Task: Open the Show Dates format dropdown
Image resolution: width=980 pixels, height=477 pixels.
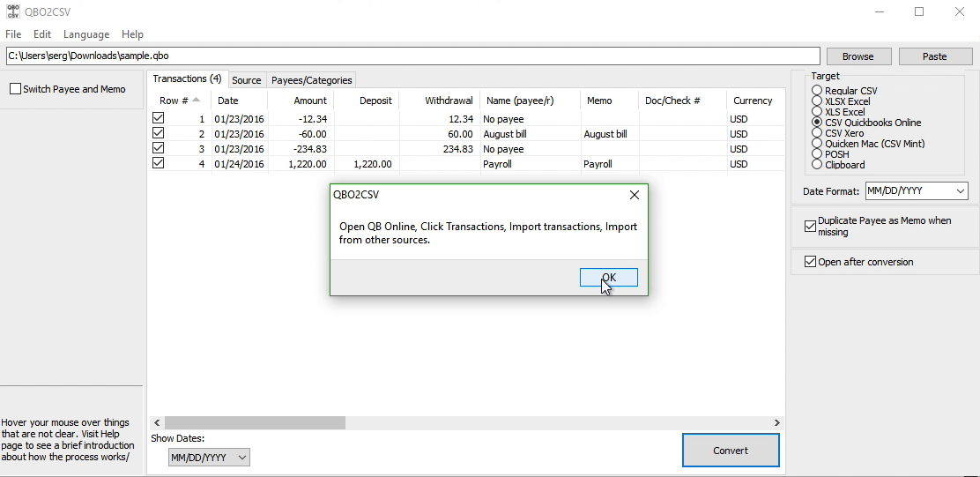Action: point(209,458)
